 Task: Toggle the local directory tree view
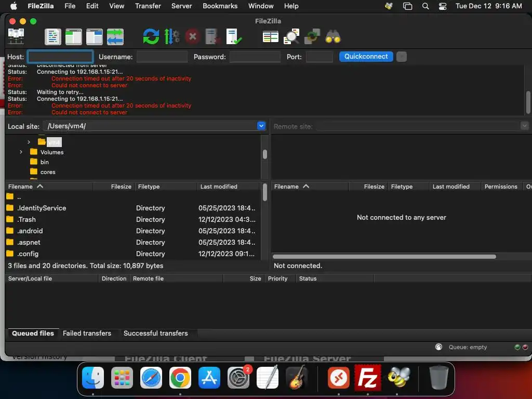(73, 37)
